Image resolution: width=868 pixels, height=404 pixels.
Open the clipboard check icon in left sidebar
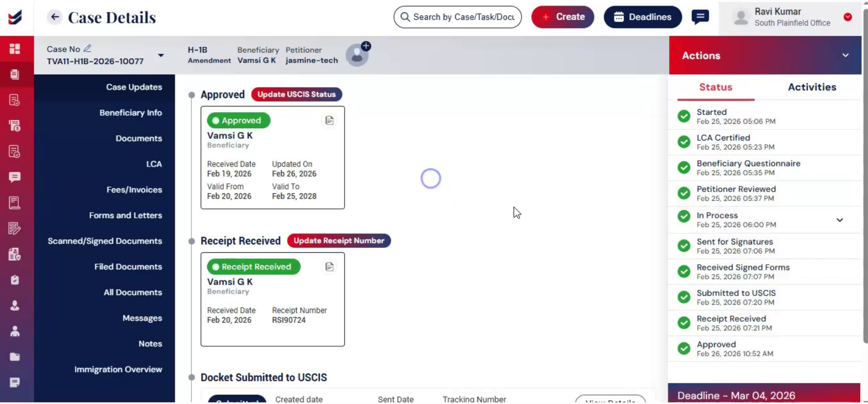click(x=15, y=280)
